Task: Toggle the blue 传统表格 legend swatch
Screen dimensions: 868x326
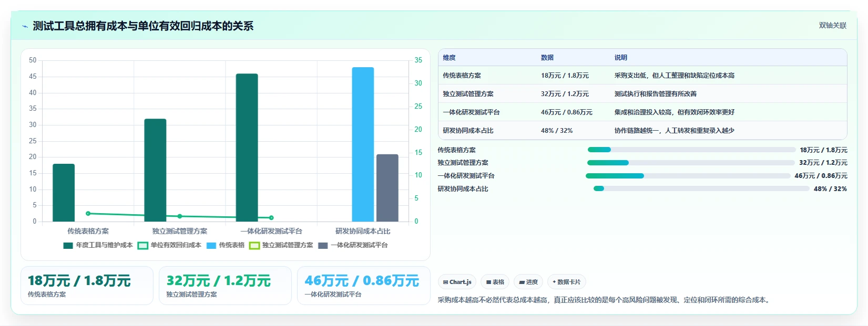Action: click(x=211, y=245)
